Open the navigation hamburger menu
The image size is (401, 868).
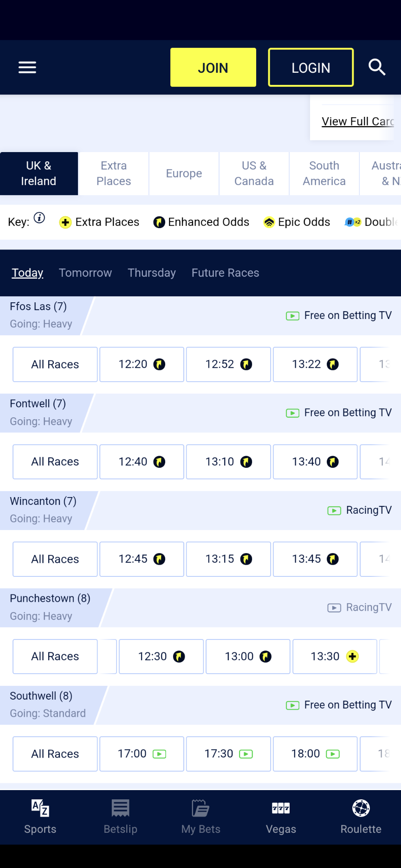pos(27,67)
